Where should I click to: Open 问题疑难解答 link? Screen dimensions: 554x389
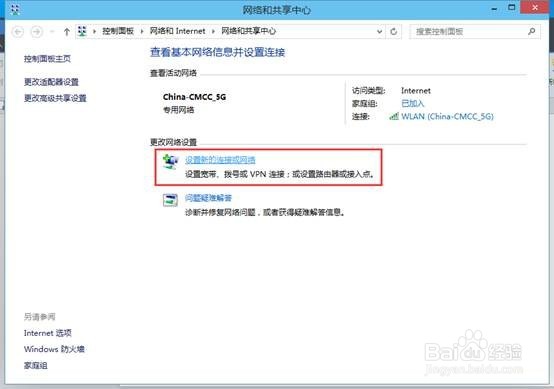click(208, 198)
